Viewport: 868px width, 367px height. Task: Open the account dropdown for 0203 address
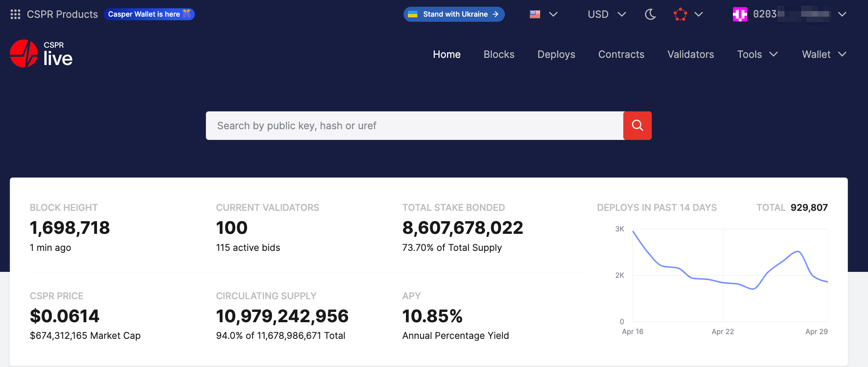[x=842, y=14]
